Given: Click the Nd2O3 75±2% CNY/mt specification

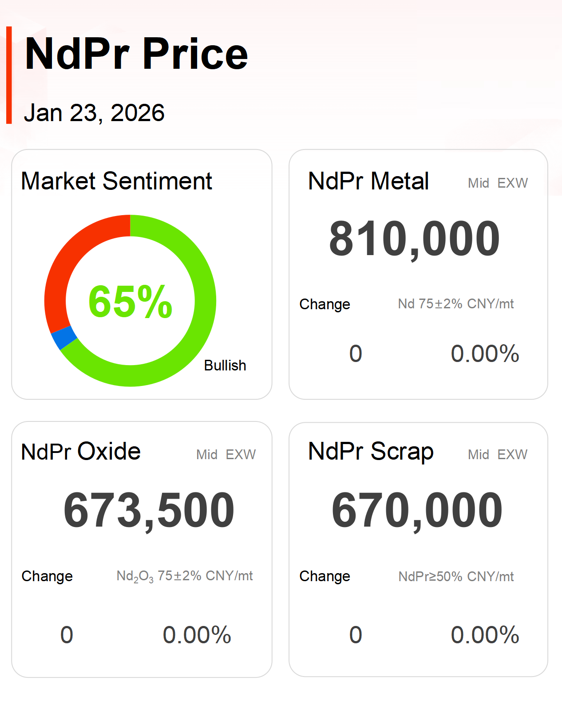Looking at the screenshot, I should (x=184, y=576).
